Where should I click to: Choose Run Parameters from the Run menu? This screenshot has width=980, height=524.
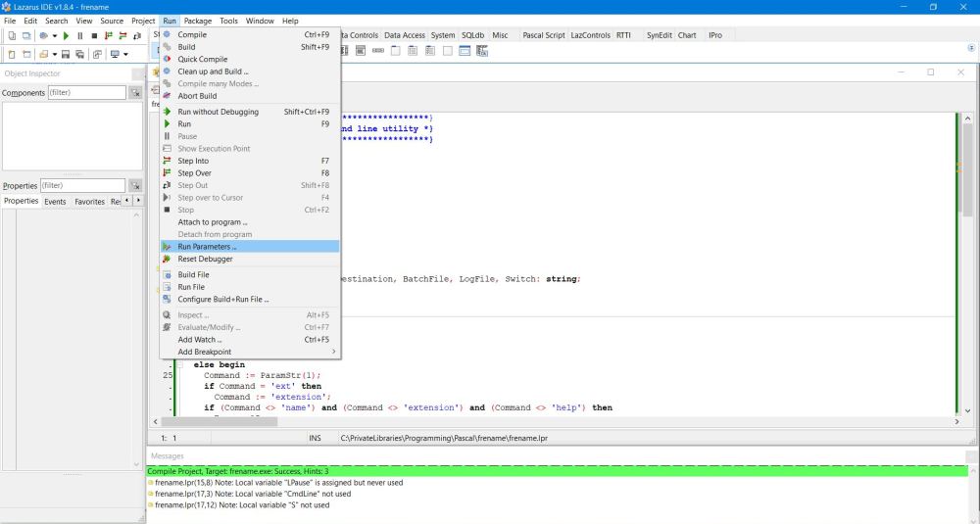(250, 247)
